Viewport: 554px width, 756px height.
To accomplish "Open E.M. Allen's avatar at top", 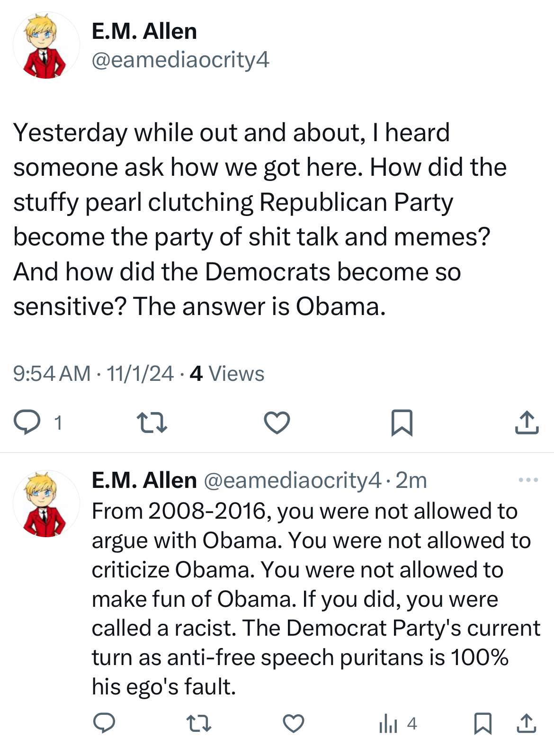I will (46, 45).
